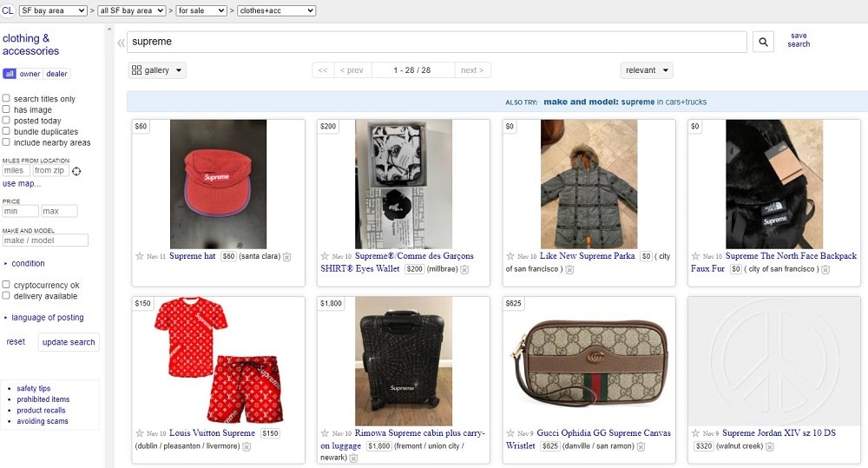Hide the Gucci Ophidia Wristlet listing
This screenshot has width=868, height=468.
(641, 447)
